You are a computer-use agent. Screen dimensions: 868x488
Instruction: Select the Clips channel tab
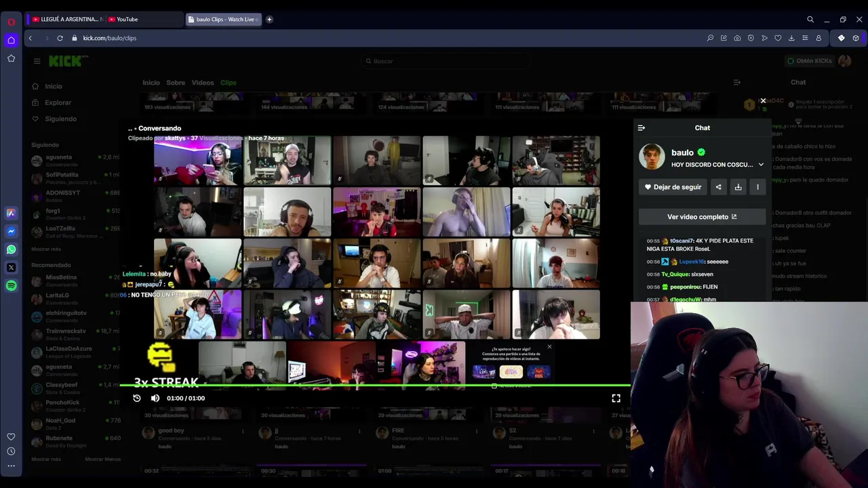[x=229, y=83]
